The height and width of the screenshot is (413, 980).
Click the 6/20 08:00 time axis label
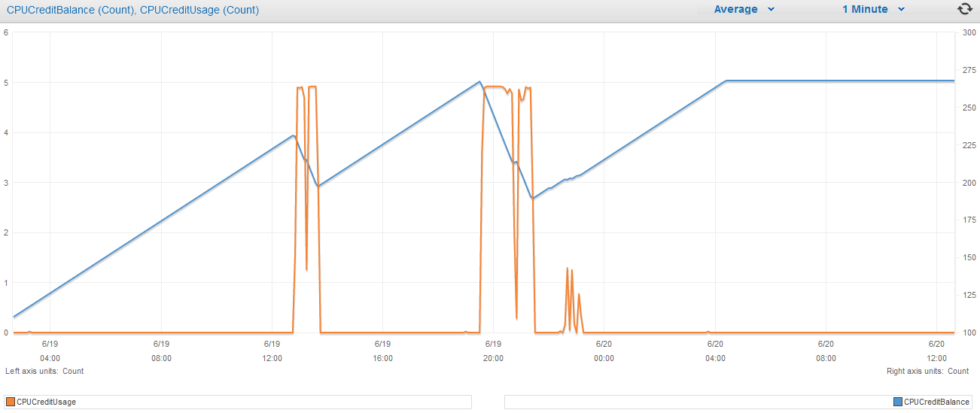(x=826, y=351)
